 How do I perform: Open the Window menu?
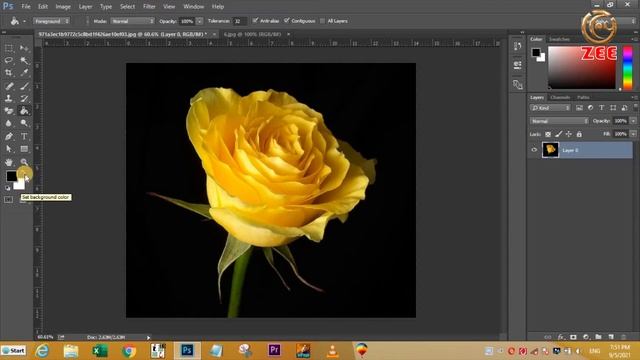coord(193,7)
